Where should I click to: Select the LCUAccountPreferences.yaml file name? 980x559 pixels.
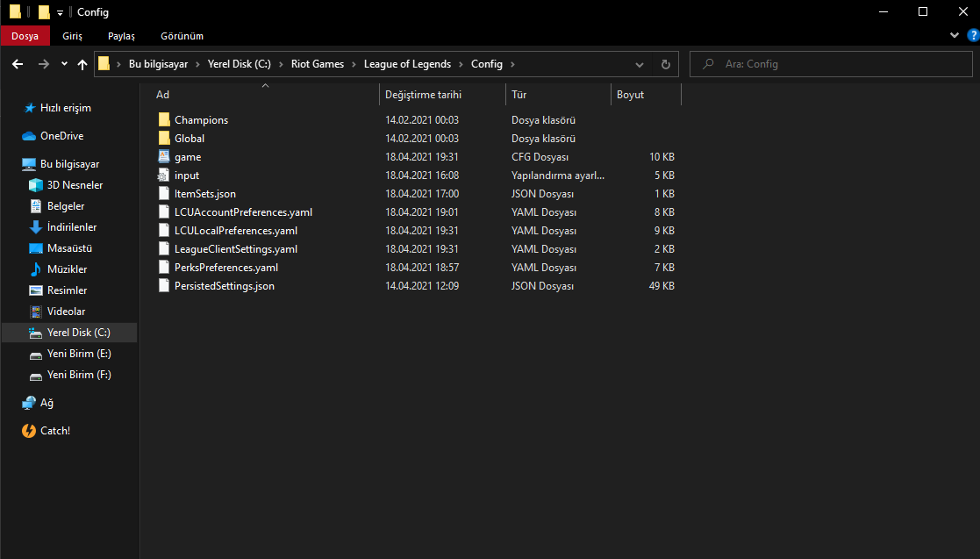coord(243,212)
